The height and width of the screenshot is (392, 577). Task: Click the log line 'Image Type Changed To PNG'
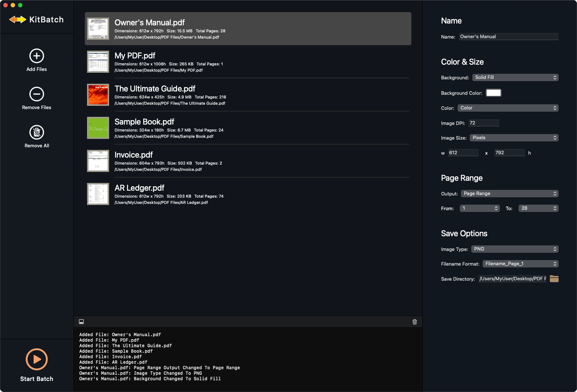coord(141,373)
